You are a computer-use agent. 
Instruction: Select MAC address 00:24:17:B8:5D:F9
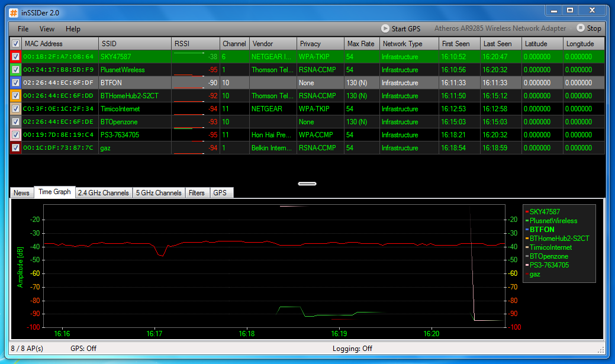pyautogui.click(x=59, y=70)
